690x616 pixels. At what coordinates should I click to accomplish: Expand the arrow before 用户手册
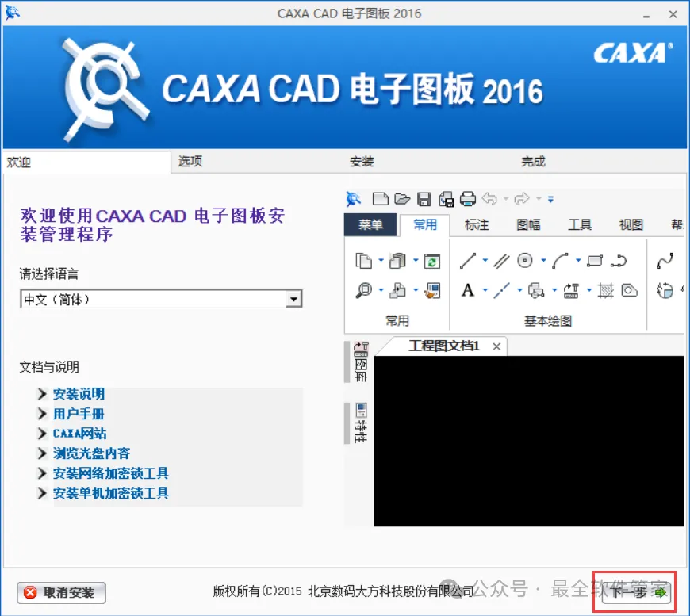42,414
